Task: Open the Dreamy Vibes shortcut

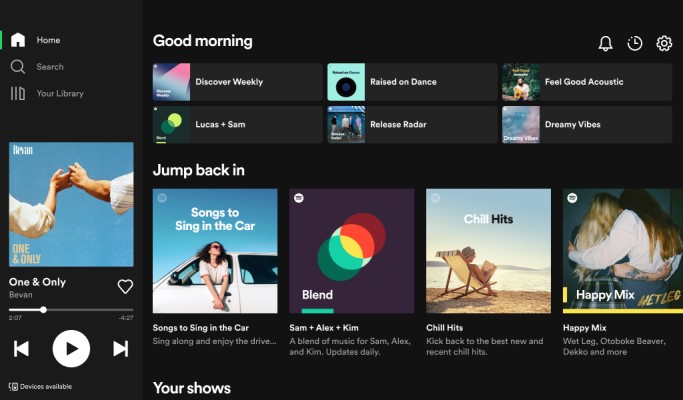Action: coord(587,125)
